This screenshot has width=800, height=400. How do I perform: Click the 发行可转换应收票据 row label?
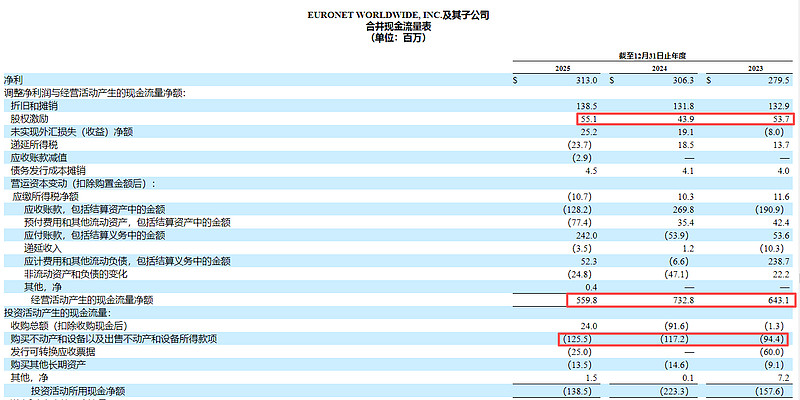coord(53,352)
